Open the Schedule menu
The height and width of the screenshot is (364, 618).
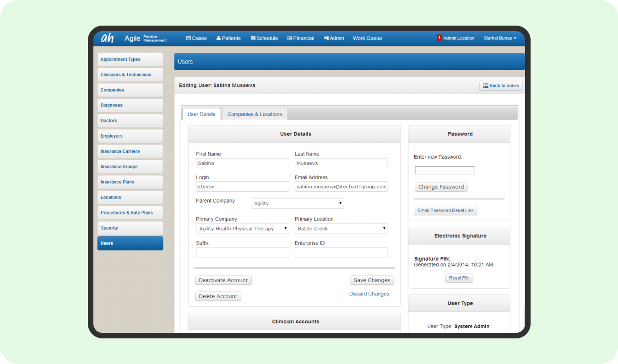(264, 38)
